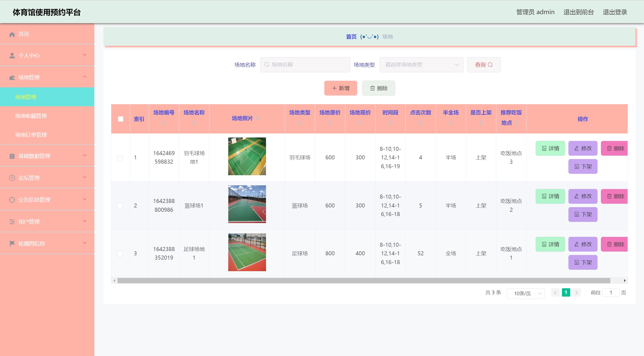
Task: Check the checkbox for row 羽毛球场地1
Action: (120, 158)
